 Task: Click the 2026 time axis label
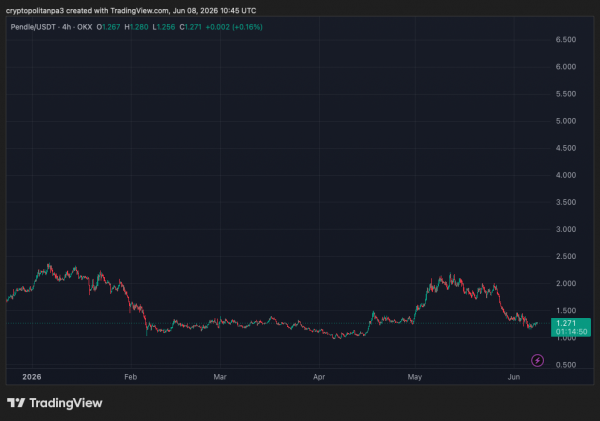pos(32,377)
